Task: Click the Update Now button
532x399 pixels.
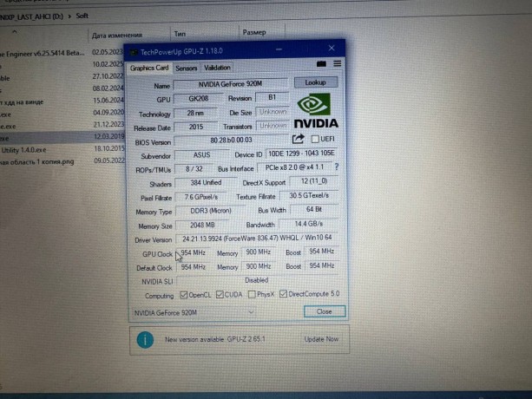Action: [x=321, y=340]
